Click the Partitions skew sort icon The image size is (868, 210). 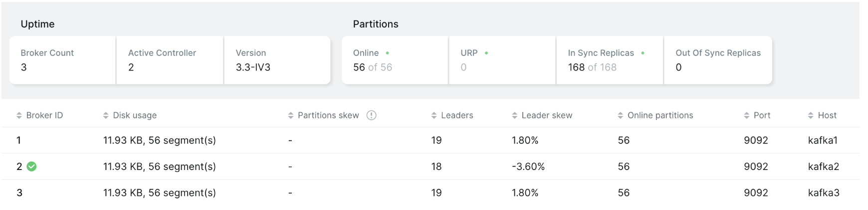pyautogui.click(x=291, y=115)
